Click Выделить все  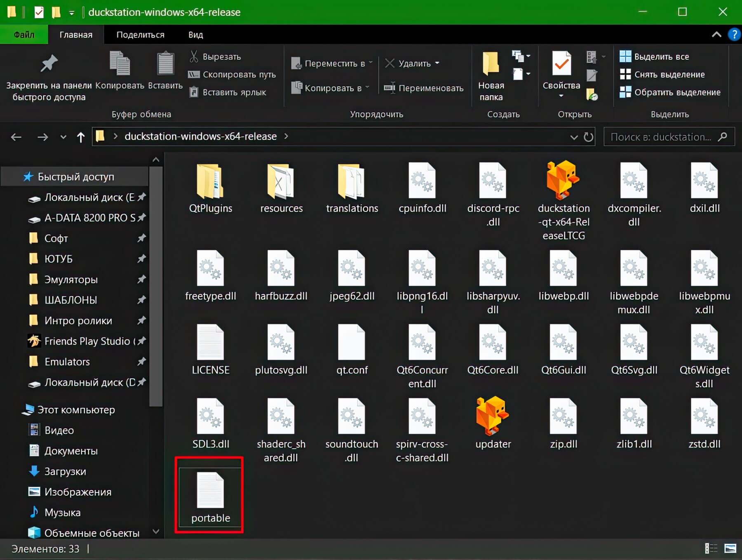pos(654,56)
